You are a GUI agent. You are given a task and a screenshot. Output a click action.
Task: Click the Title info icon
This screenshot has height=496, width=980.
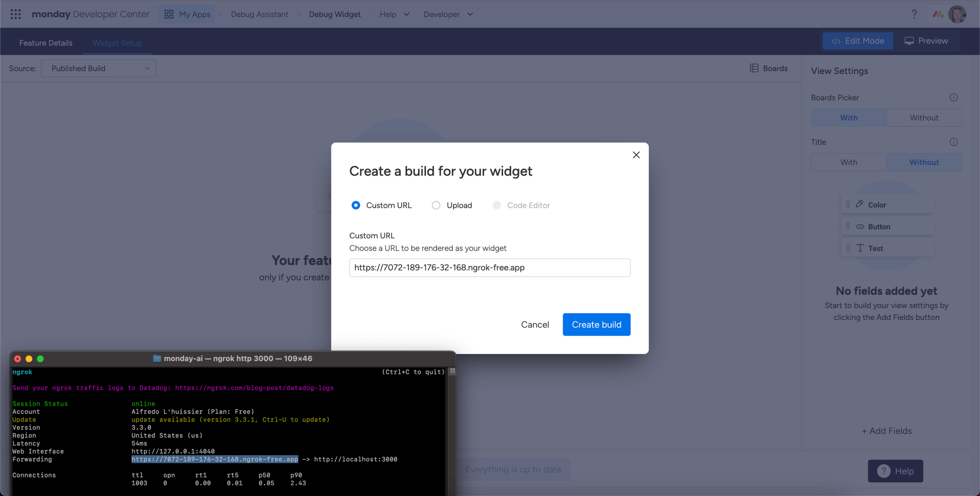click(x=953, y=142)
